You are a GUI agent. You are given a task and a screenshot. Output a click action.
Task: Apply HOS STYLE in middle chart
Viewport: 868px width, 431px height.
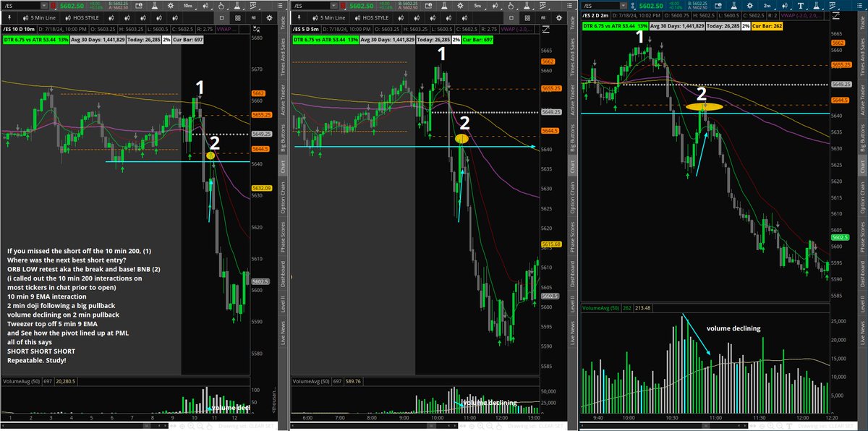(372, 18)
